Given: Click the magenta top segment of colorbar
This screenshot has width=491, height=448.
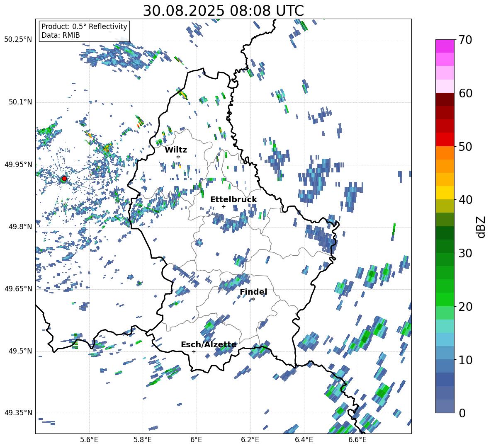Looking at the screenshot, I should point(445,46).
